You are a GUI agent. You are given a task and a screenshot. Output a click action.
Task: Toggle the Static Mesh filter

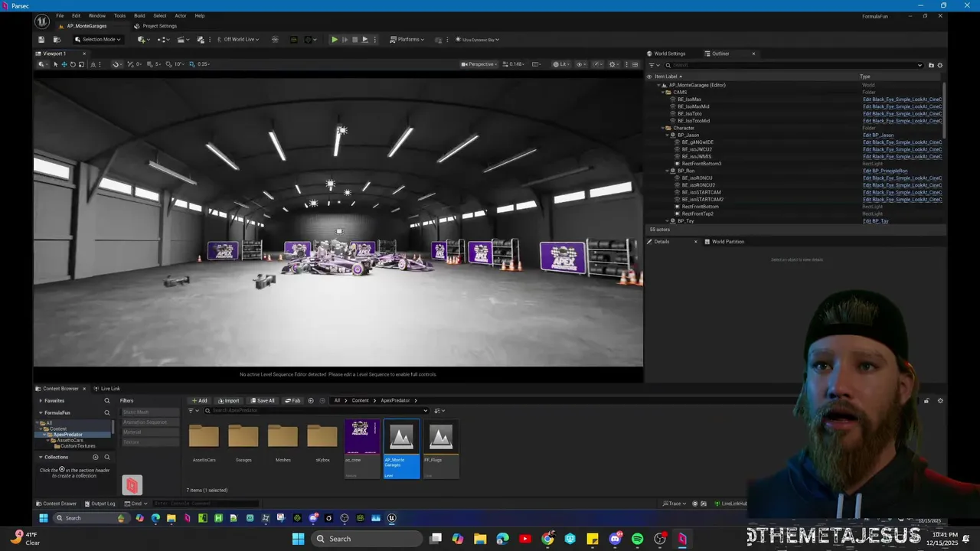pyautogui.click(x=150, y=412)
